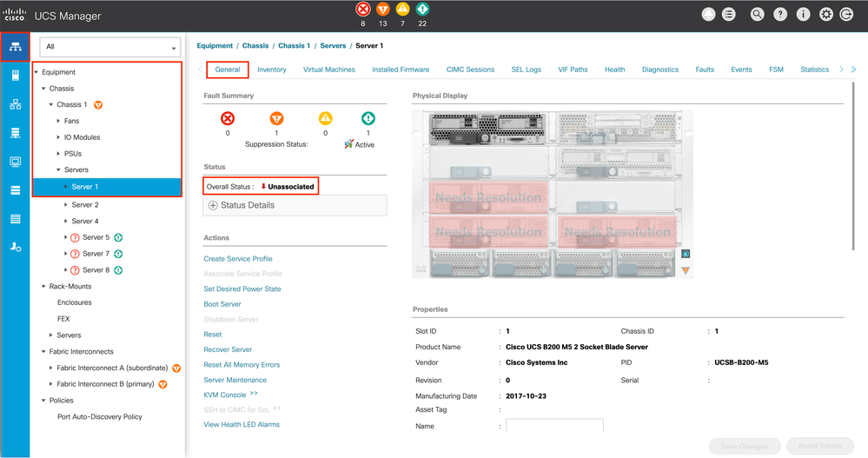868x458 pixels.
Task: Open the Servers view in the left sidebar
Action: (x=15, y=76)
